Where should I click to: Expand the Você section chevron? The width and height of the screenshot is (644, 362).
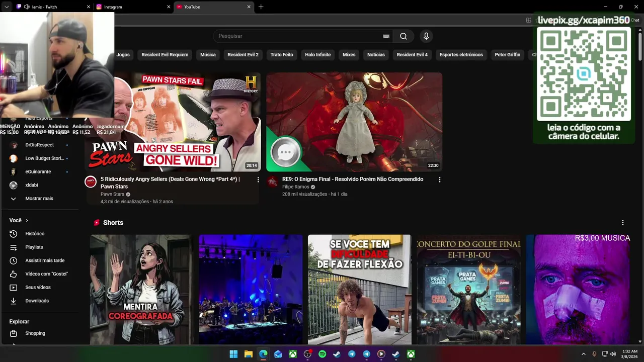tap(27, 221)
